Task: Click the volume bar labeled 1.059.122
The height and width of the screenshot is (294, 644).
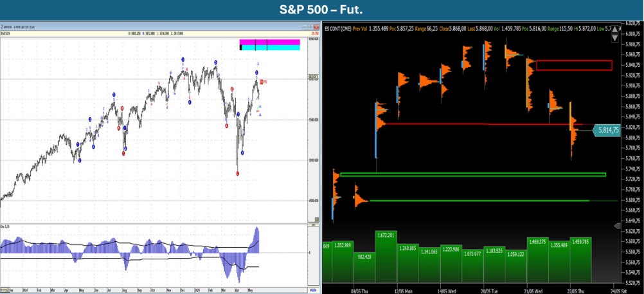Action: tap(516, 266)
